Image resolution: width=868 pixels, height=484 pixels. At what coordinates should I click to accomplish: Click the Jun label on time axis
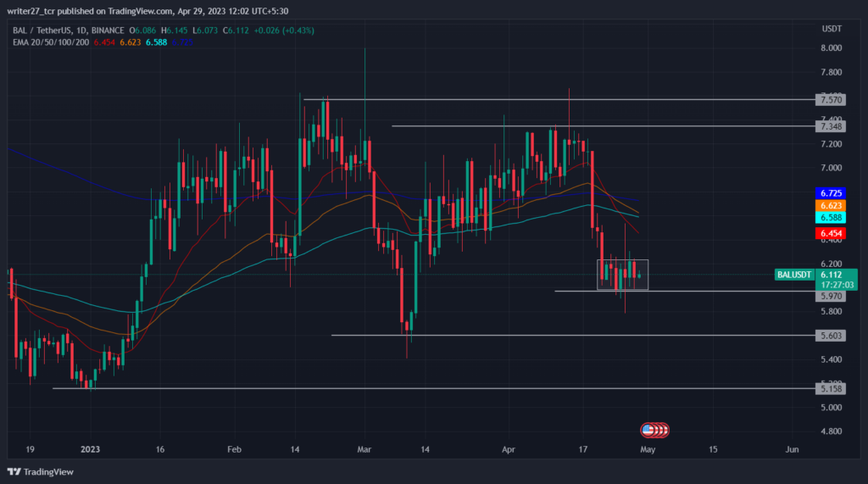tap(793, 449)
